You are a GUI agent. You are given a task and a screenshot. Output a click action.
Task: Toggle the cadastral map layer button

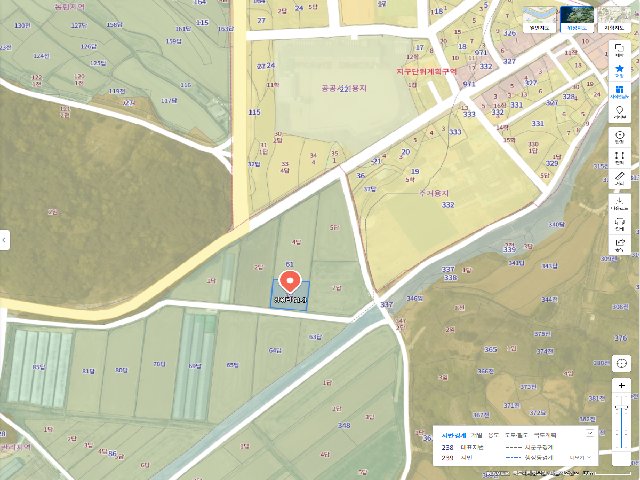click(x=620, y=92)
